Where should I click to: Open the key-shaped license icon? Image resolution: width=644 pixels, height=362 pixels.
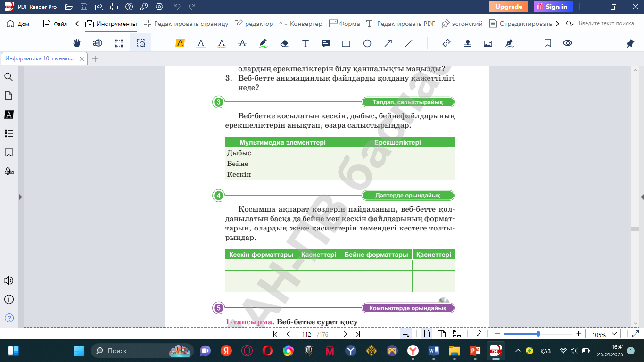coord(144,7)
